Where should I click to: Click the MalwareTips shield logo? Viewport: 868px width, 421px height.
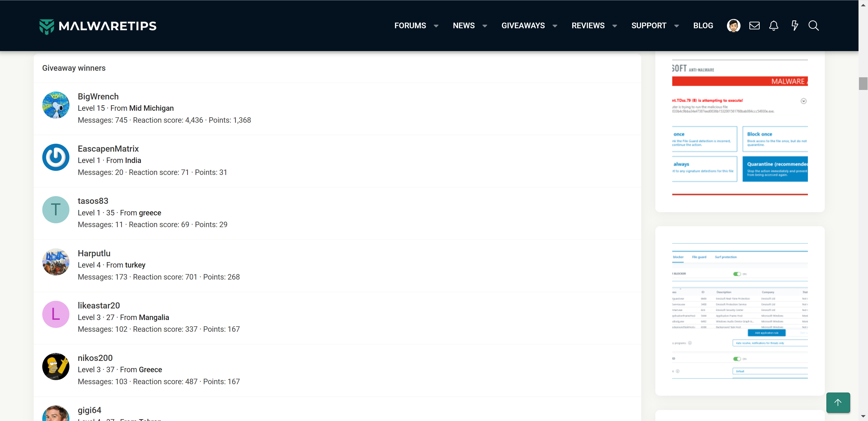47,26
